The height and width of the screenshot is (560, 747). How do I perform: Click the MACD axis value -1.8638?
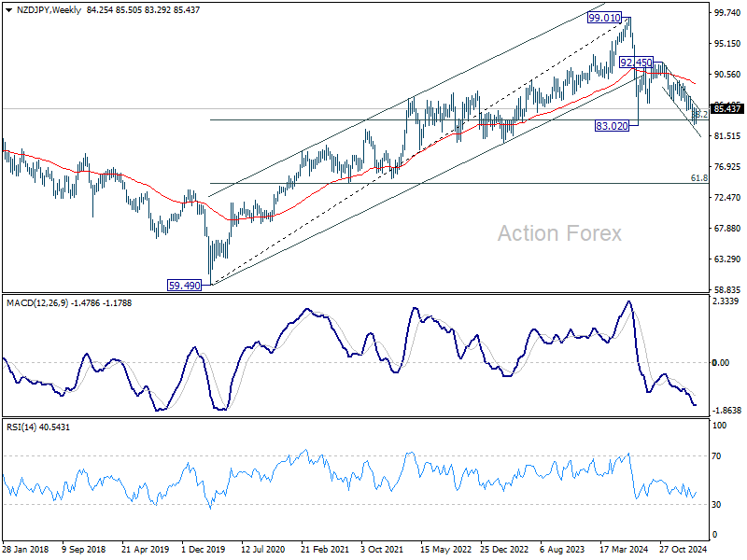(x=726, y=410)
